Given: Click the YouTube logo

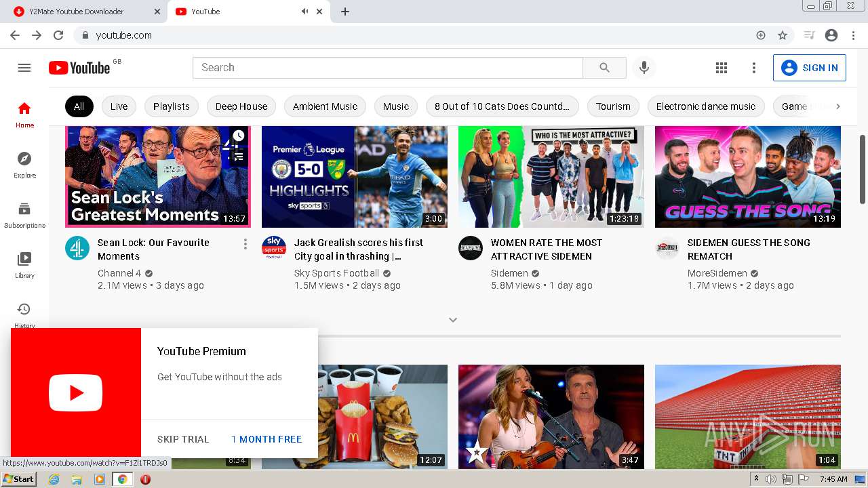Looking at the screenshot, I should coord(79,68).
